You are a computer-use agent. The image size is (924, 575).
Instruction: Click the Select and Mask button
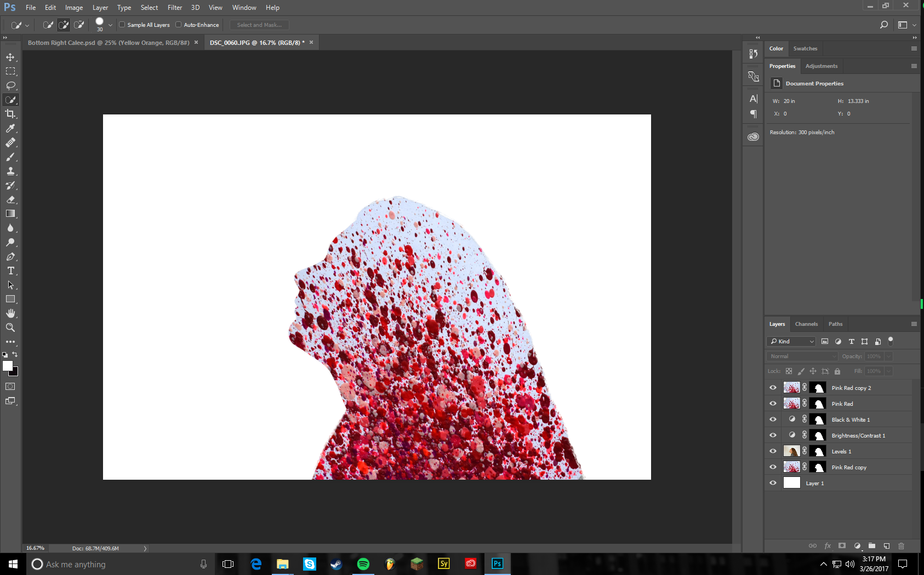click(259, 25)
